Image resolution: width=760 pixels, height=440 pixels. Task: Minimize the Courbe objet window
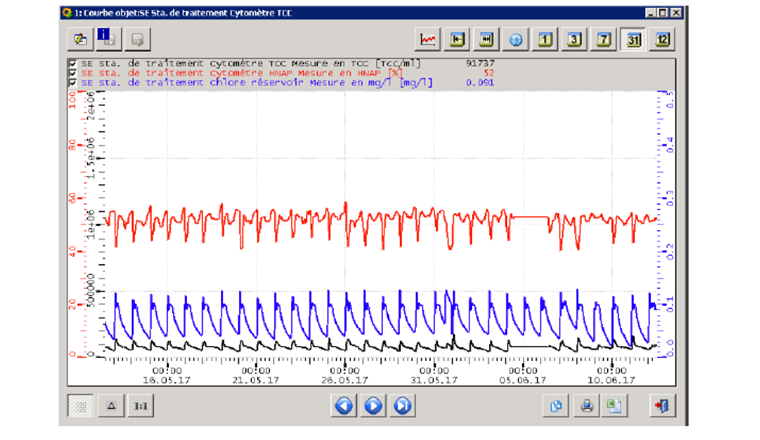coord(651,13)
